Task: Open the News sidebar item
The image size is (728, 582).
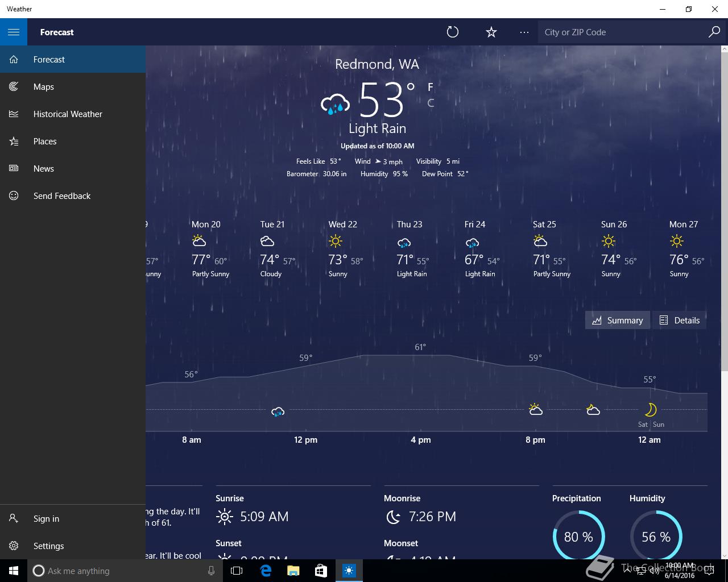Action: tap(73, 168)
